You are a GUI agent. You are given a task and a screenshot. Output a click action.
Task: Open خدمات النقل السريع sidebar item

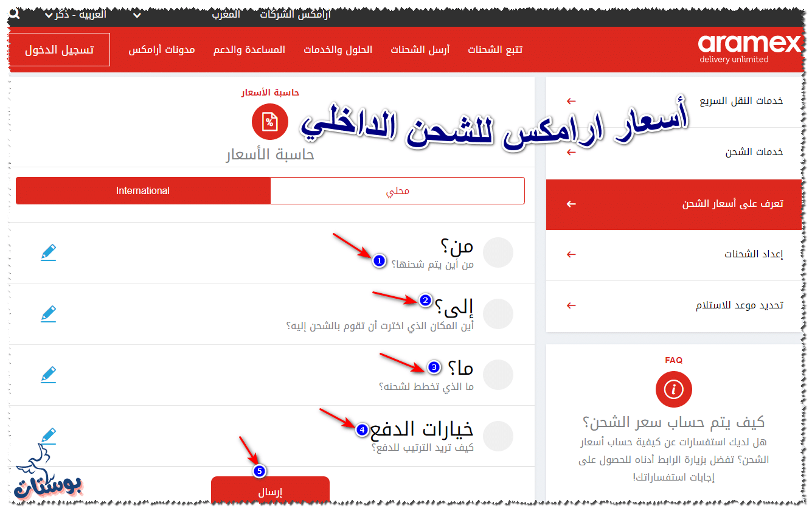[674, 101]
